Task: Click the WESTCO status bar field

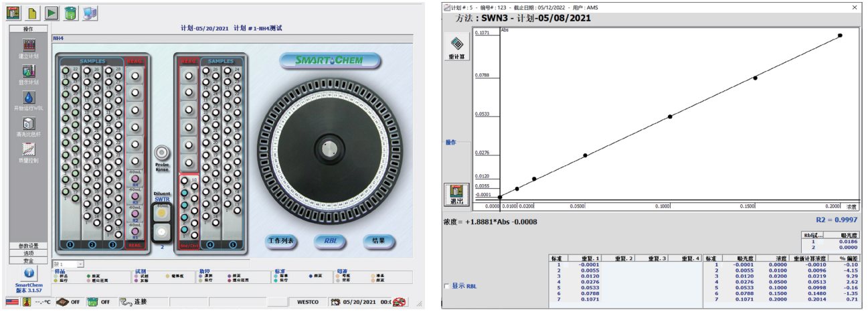Action: (x=309, y=302)
